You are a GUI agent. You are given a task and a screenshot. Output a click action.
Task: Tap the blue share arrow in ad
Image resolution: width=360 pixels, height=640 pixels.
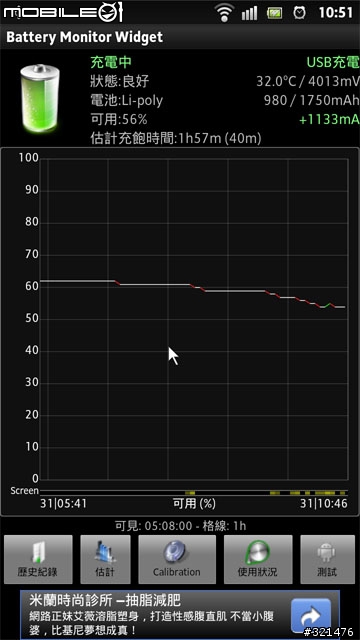click(x=310, y=616)
